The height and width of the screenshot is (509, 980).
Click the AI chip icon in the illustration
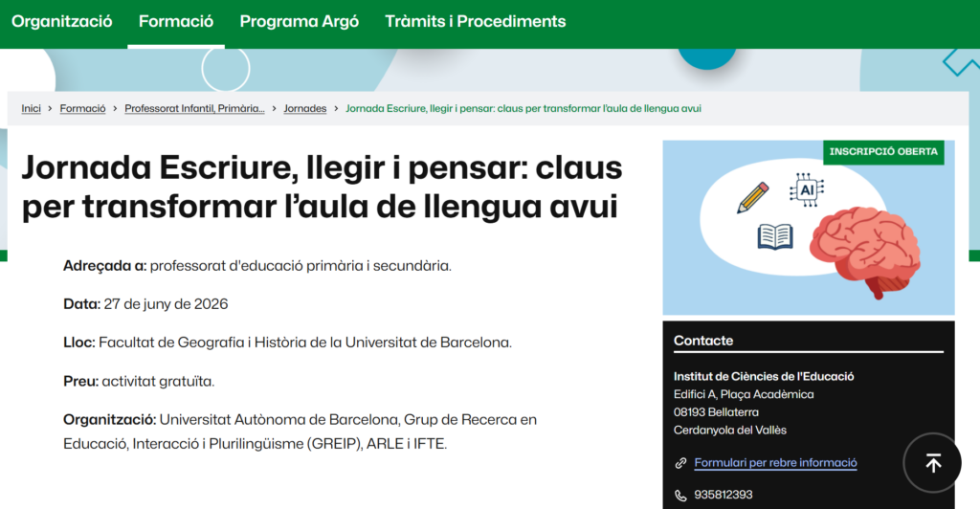[807, 190]
